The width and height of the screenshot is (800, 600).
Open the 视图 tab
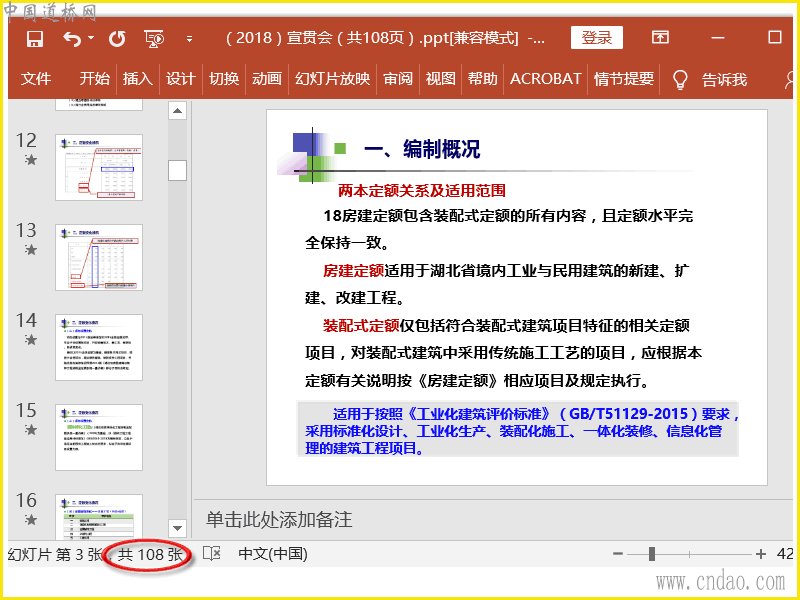click(x=440, y=79)
